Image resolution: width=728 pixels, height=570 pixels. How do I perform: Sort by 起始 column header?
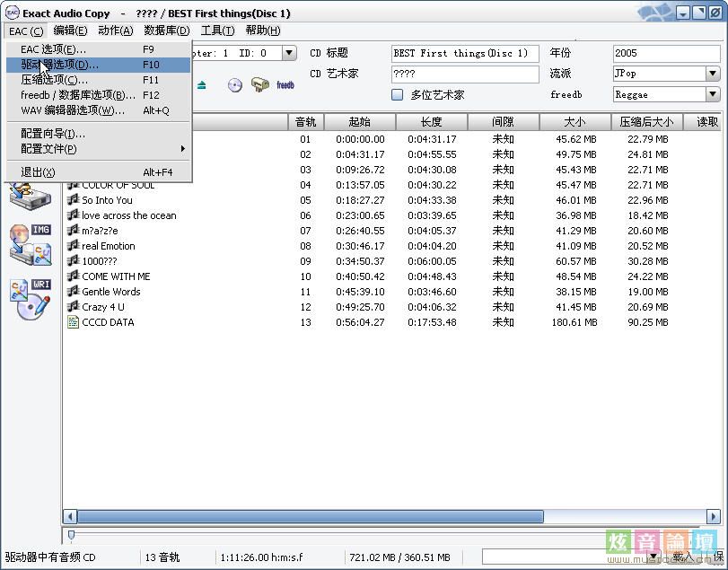coord(360,122)
